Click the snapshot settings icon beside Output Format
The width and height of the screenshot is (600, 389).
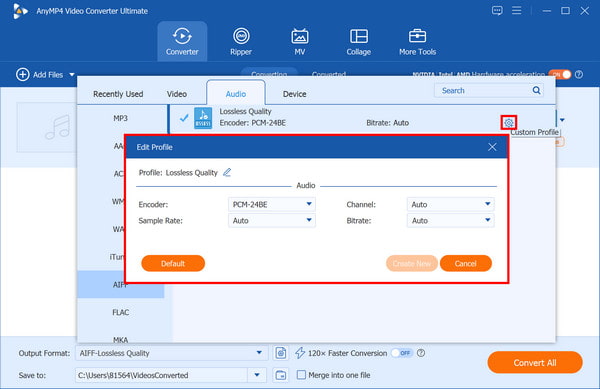281,353
